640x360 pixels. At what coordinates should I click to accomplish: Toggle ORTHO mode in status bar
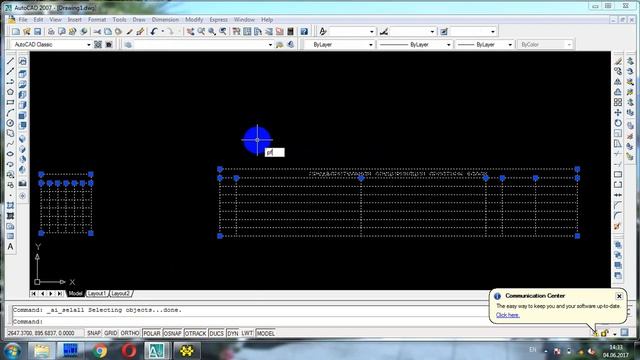[130, 333]
